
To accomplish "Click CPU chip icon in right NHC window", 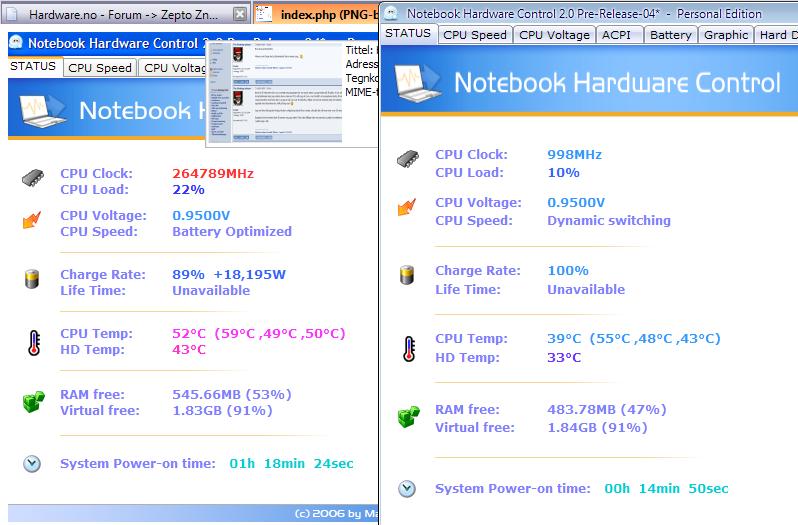I will coord(408,159).
